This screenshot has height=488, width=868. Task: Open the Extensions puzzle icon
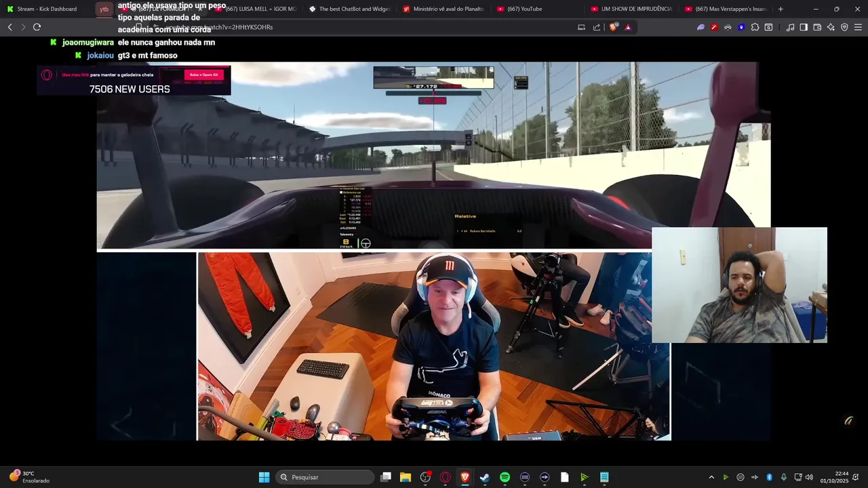pos(755,27)
